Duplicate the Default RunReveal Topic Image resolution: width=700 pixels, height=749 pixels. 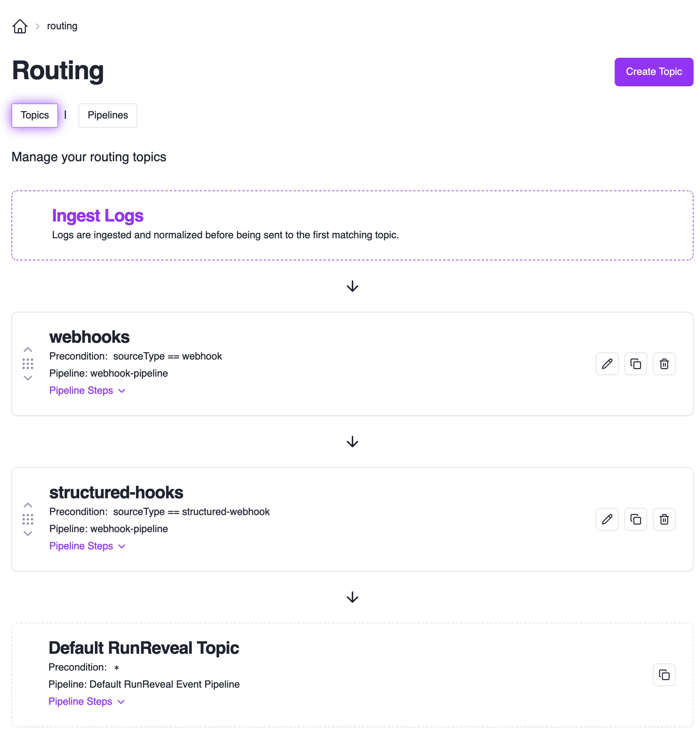pyautogui.click(x=664, y=674)
